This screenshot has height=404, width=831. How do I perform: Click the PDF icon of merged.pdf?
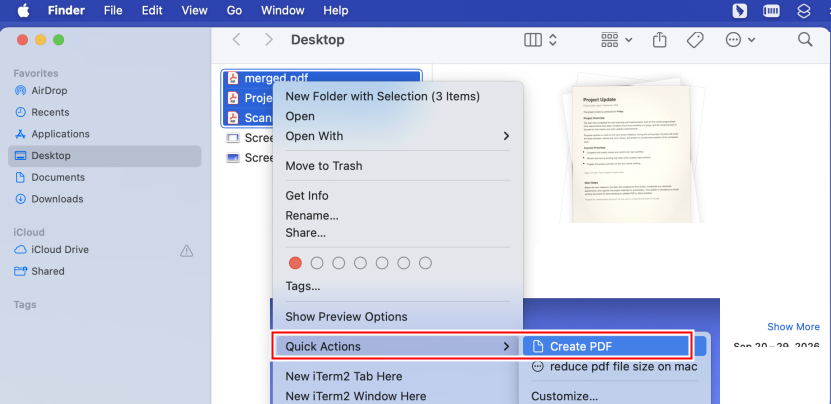233,78
